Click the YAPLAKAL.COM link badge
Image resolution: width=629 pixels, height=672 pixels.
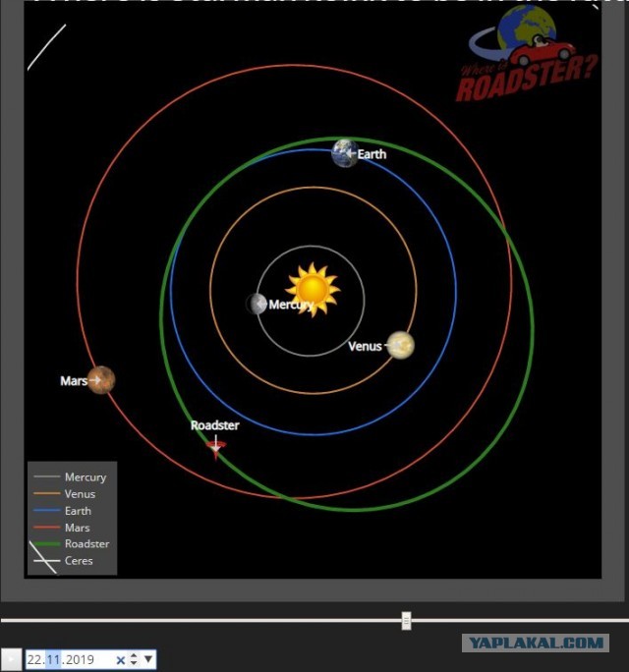536,643
